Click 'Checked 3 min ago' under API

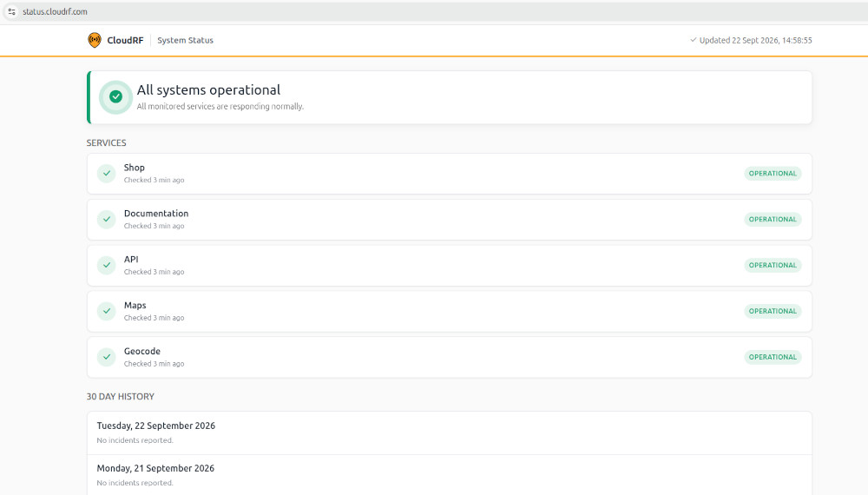(154, 272)
